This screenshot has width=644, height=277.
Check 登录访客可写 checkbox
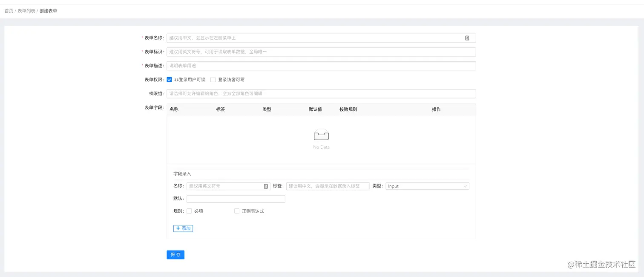[x=213, y=80]
